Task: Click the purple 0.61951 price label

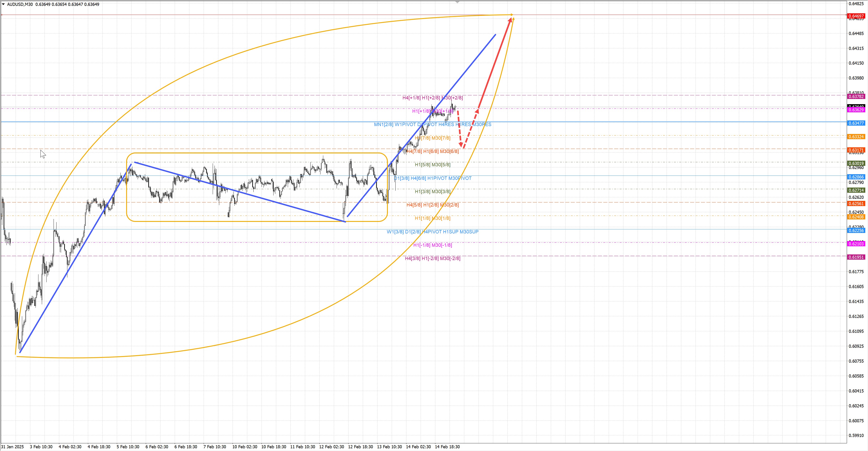Action: tap(856, 257)
